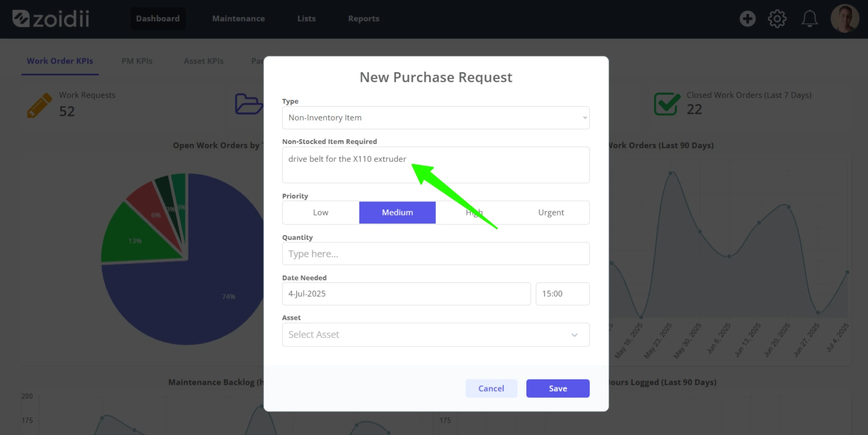Image resolution: width=868 pixels, height=435 pixels.
Task: Open the user profile avatar
Action: click(844, 19)
